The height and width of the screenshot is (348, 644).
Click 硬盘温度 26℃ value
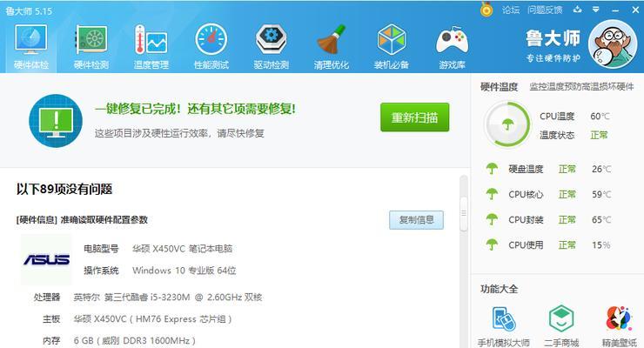click(x=601, y=169)
